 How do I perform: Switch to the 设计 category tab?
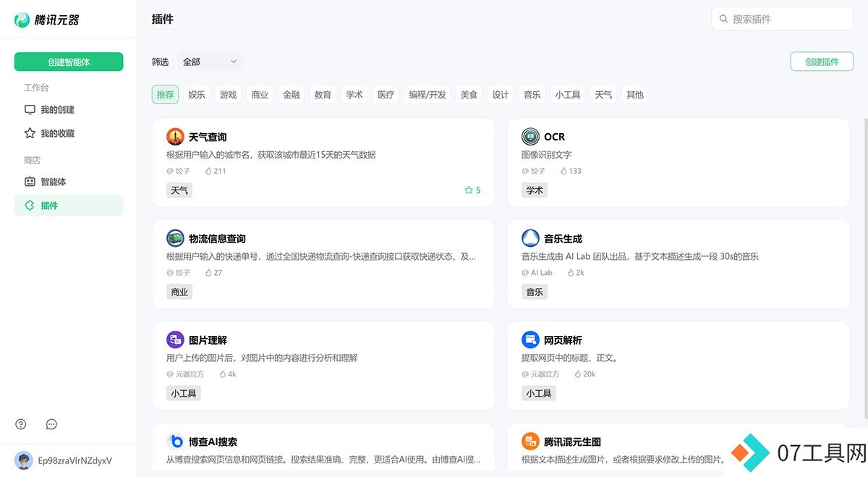pos(501,95)
